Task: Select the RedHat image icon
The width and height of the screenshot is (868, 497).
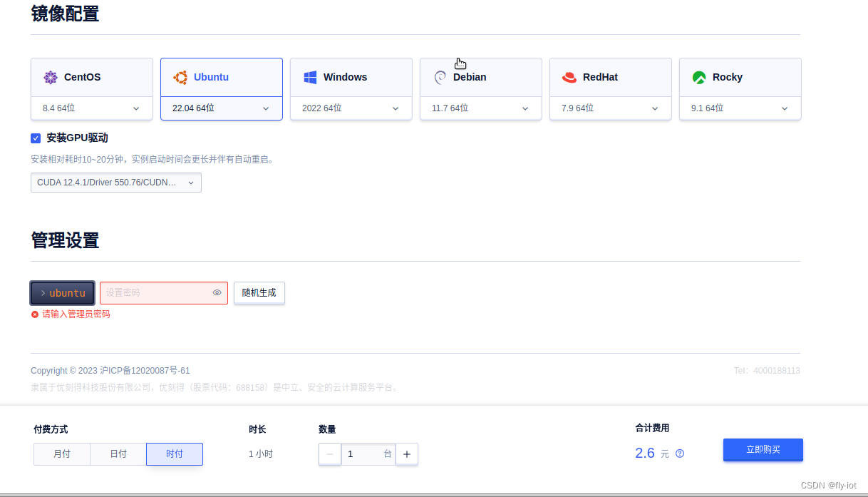Action: (569, 76)
